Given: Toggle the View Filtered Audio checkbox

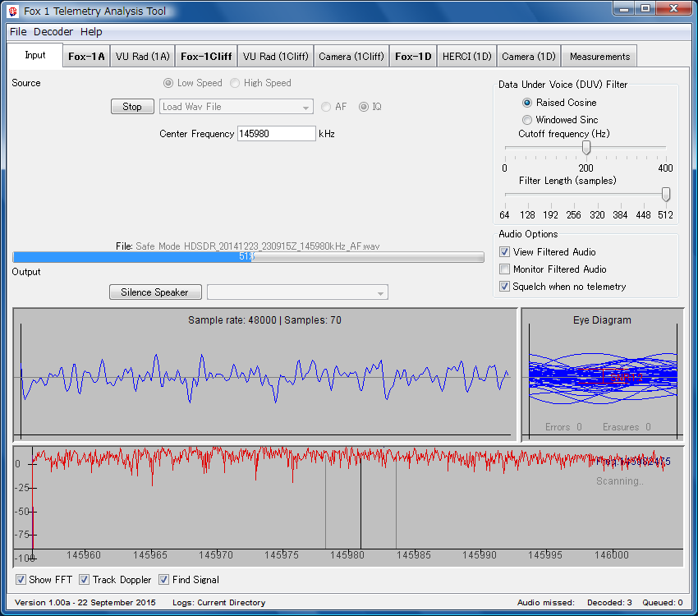Looking at the screenshot, I should click(504, 252).
